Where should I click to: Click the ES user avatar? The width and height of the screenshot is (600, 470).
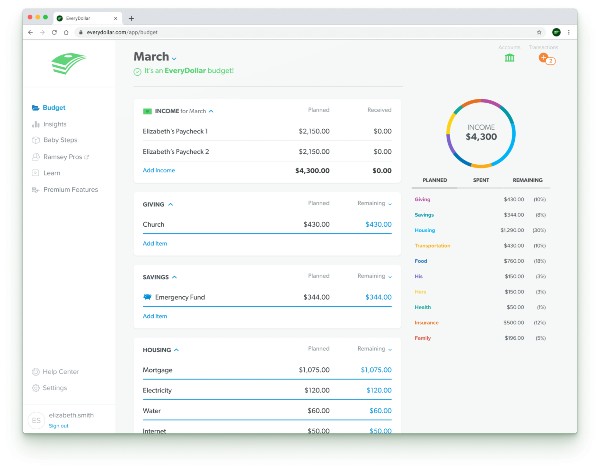point(36,420)
